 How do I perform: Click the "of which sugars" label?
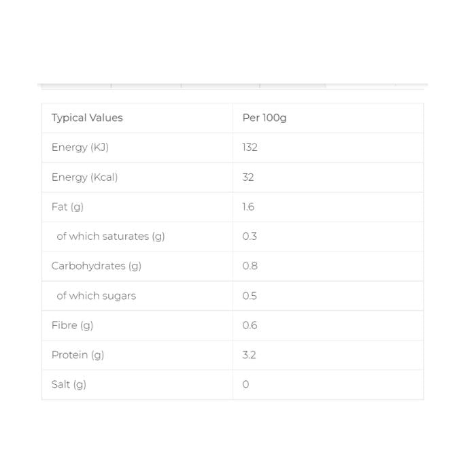(x=96, y=296)
